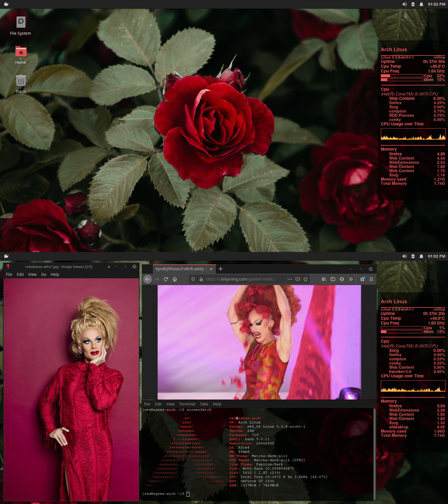Open the tracking protection shield in Firefox

(x=193, y=279)
